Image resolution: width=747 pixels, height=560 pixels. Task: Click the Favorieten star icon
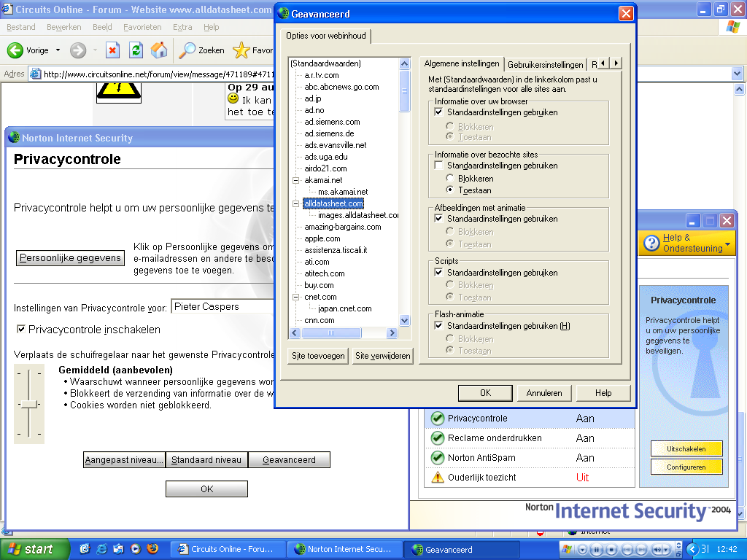click(241, 50)
